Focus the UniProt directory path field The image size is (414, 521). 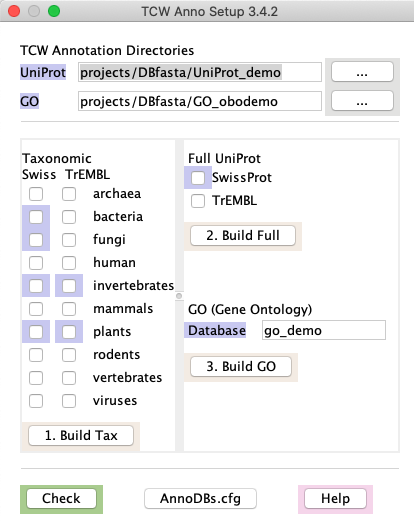(200, 72)
